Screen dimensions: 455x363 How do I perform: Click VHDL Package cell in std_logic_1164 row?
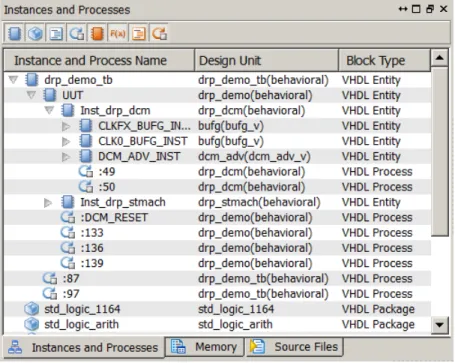pos(378,309)
